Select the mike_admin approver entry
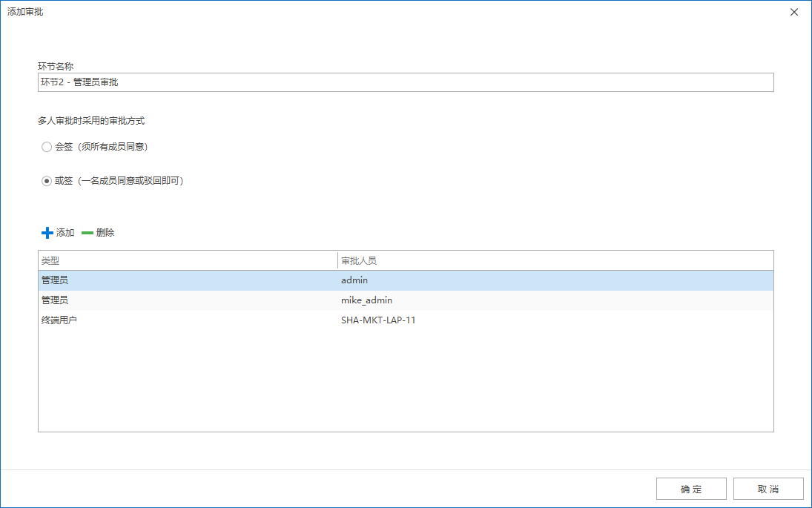 [x=366, y=300]
